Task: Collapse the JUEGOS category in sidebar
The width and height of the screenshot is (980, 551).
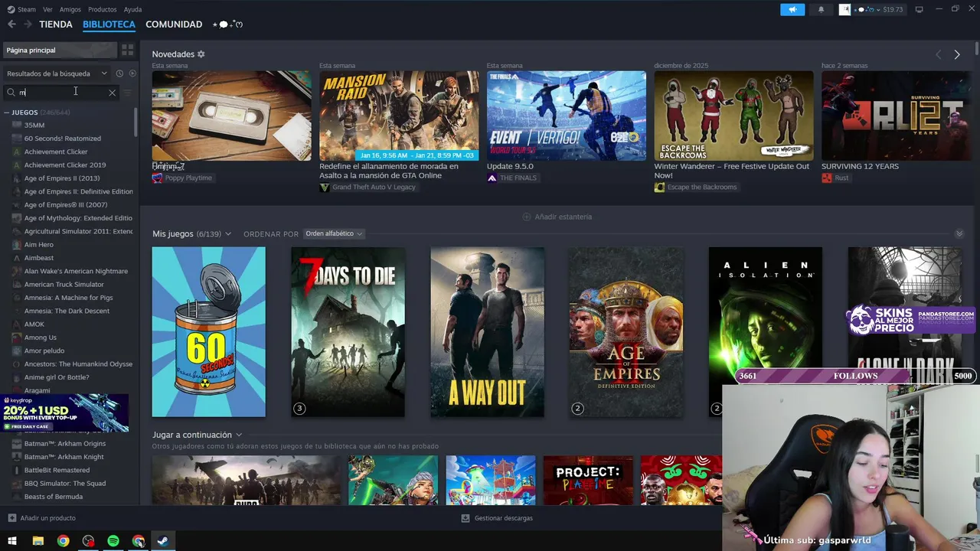Action: pos(7,112)
